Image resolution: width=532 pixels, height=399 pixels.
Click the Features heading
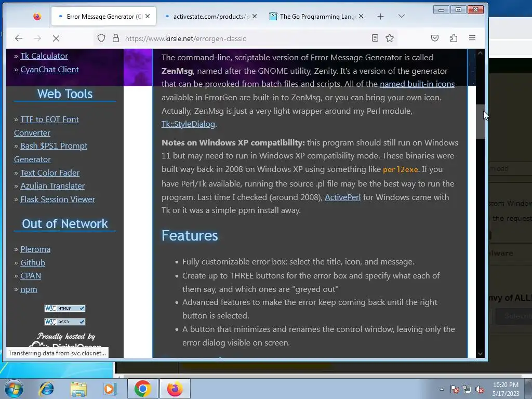[x=190, y=235]
